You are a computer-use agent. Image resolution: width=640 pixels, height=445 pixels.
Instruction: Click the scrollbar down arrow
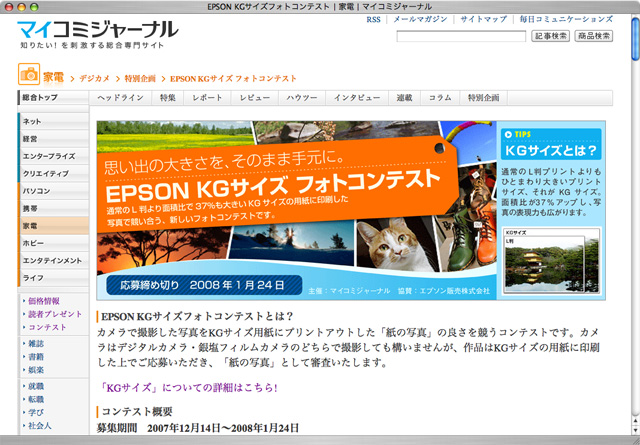(x=635, y=429)
